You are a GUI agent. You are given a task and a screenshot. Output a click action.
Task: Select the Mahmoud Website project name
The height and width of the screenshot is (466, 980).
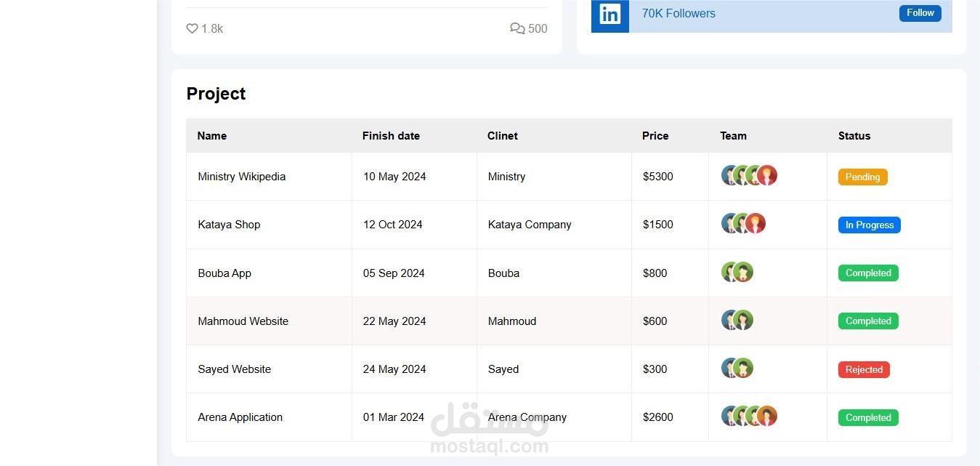coord(243,321)
